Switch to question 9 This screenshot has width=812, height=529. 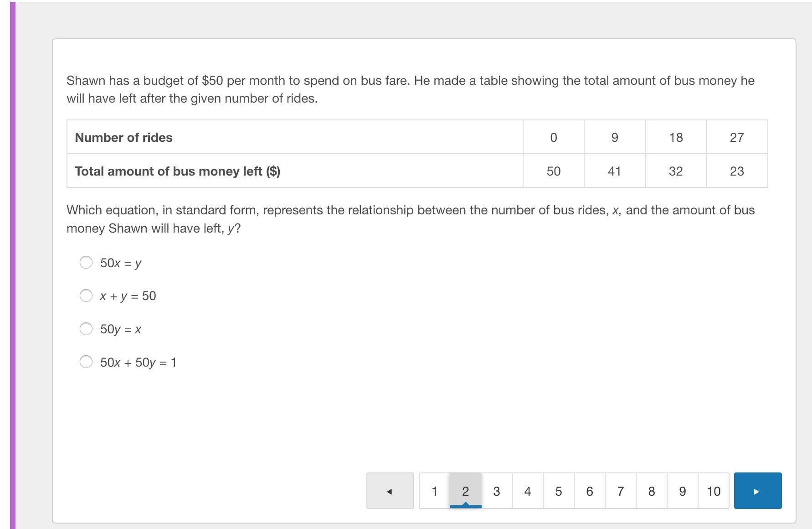click(x=682, y=491)
